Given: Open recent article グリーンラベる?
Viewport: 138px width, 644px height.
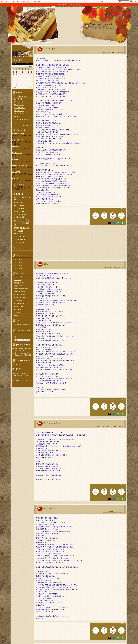Looking at the screenshot, I should (19, 102).
